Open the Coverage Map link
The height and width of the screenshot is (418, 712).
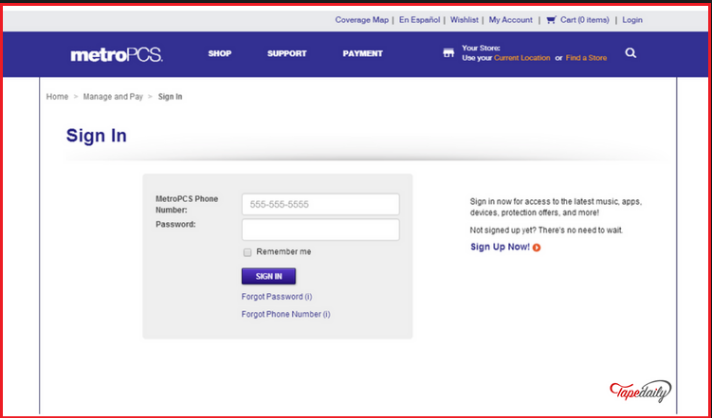(362, 20)
